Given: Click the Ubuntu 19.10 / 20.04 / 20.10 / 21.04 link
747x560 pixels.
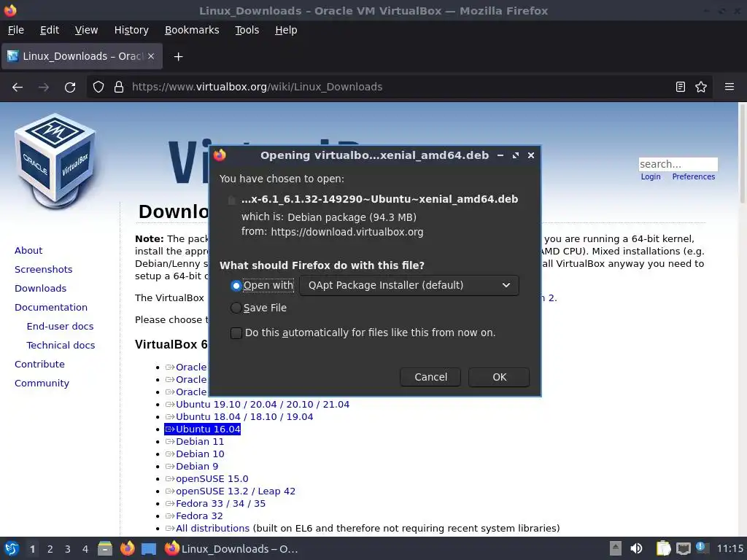Looking at the screenshot, I should [263, 404].
